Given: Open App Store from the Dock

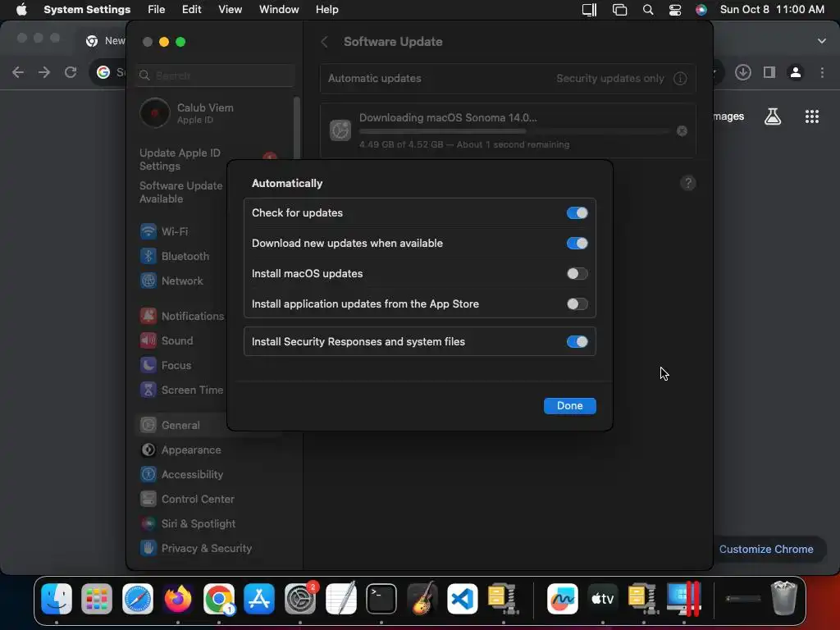Looking at the screenshot, I should pyautogui.click(x=259, y=598).
